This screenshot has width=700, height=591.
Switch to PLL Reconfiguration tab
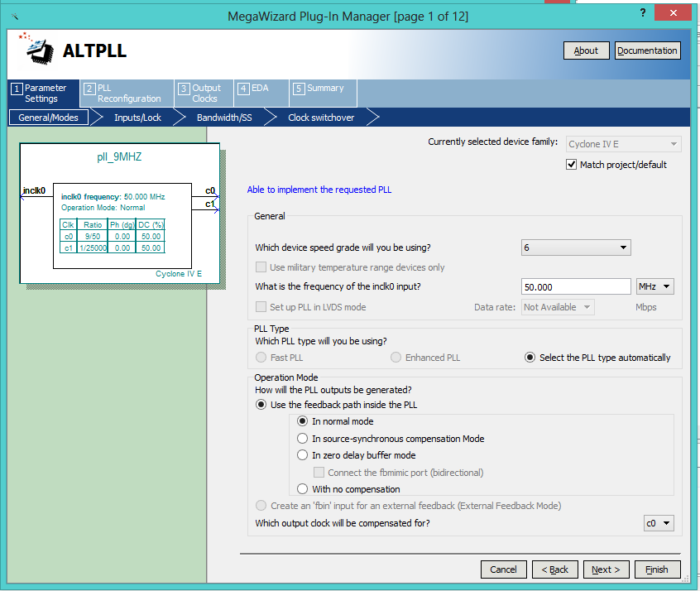point(127,94)
